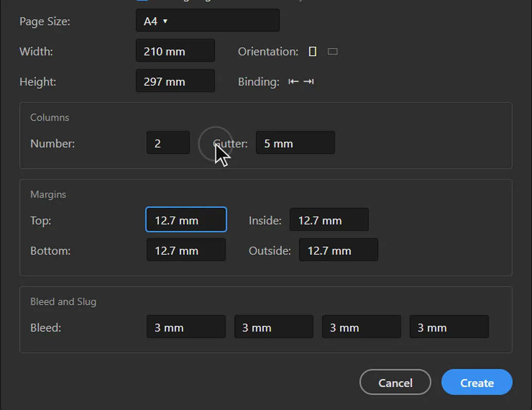Click the Binding label
532x410 pixels.
click(258, 82)
